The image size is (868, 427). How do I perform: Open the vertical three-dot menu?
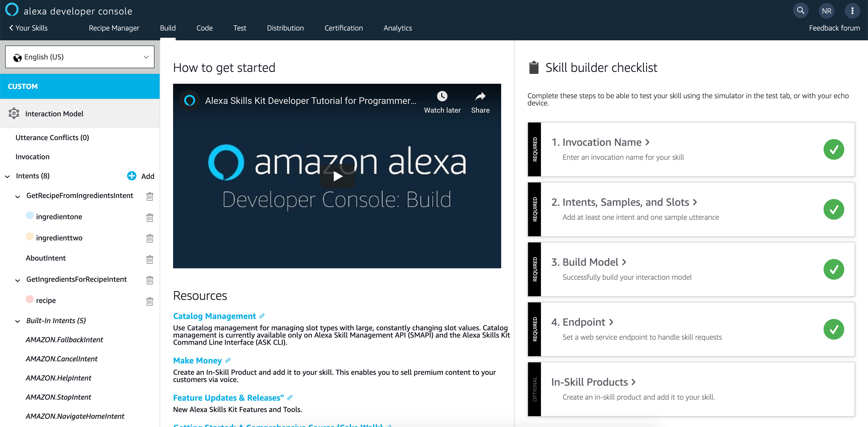[853, 11]
